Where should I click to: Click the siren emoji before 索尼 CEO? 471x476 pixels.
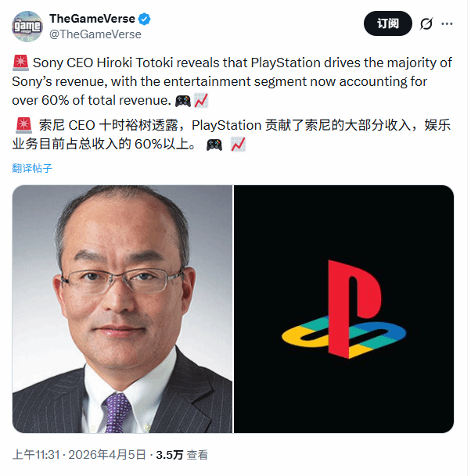[x=23, y=125]
